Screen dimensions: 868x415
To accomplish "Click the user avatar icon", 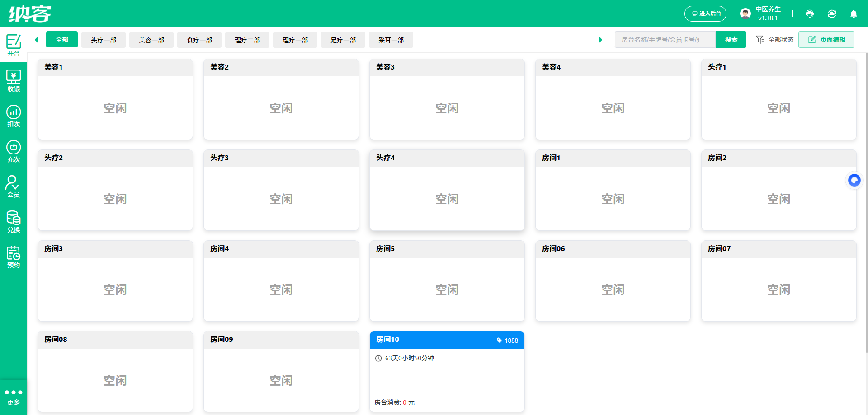I will (x=745, y=14).
